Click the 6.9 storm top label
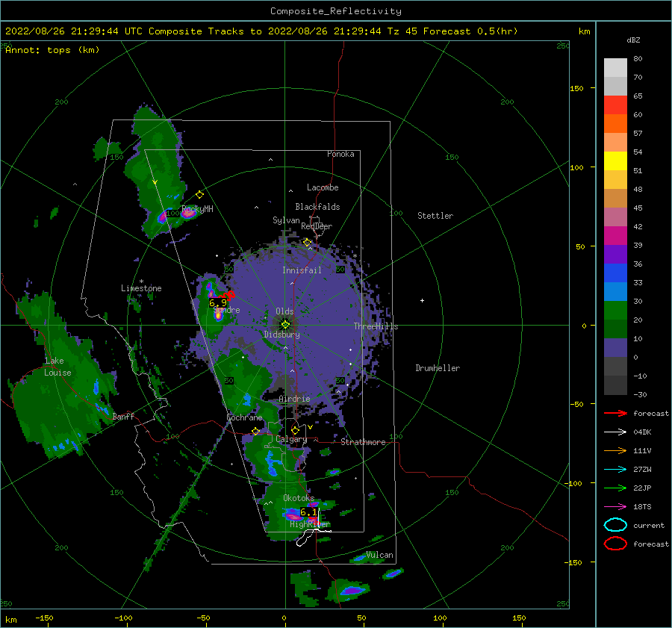The image size is (672, 628). [218, 303]
